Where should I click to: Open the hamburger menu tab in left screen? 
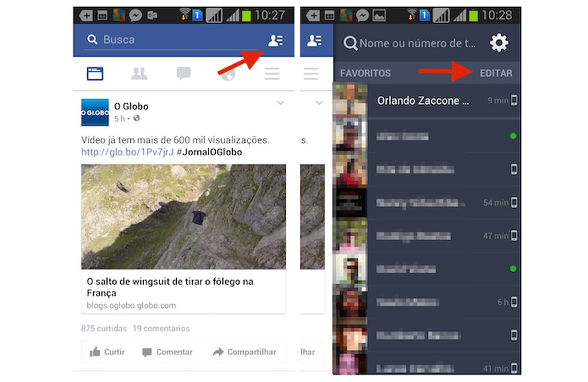point(272,73)
